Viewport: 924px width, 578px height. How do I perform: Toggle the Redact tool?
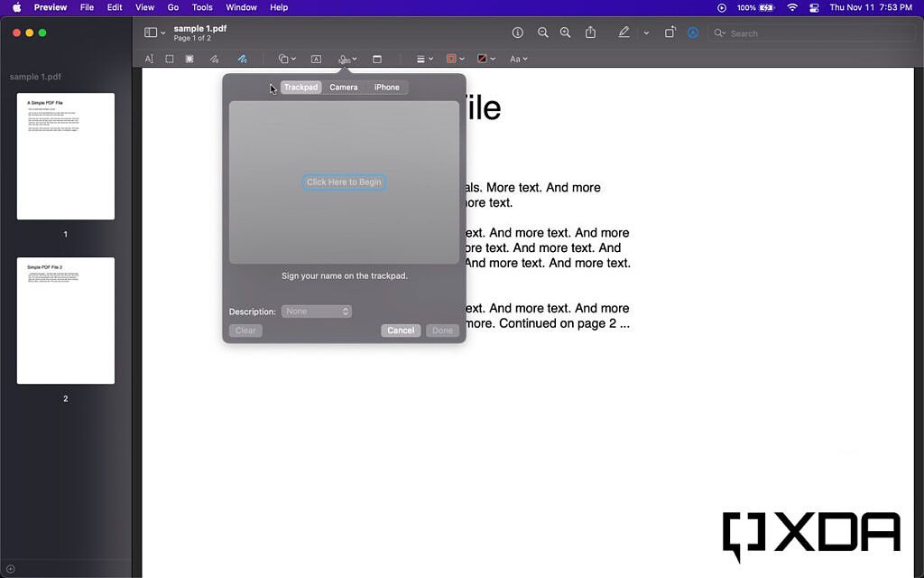click(189, 59)
